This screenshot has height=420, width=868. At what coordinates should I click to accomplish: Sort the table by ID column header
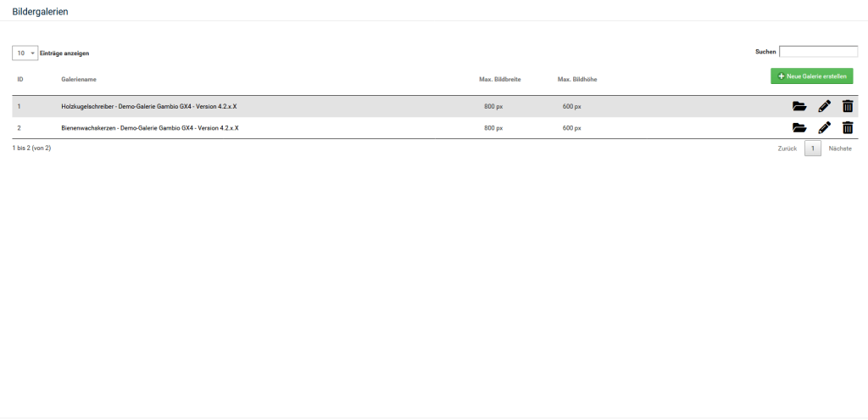tap(20, 79)
